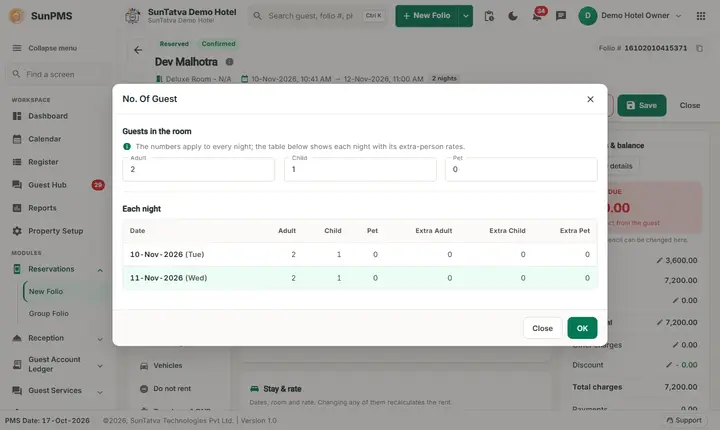The image size is (720, 430).
Task: Click the dialog Close button
Action: [542, 328]
